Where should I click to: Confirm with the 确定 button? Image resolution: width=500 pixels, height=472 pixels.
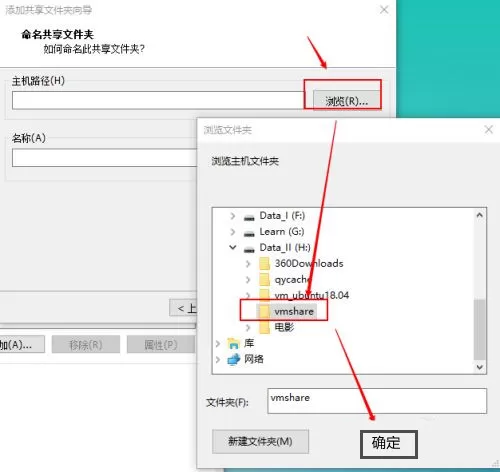[388, 444]
